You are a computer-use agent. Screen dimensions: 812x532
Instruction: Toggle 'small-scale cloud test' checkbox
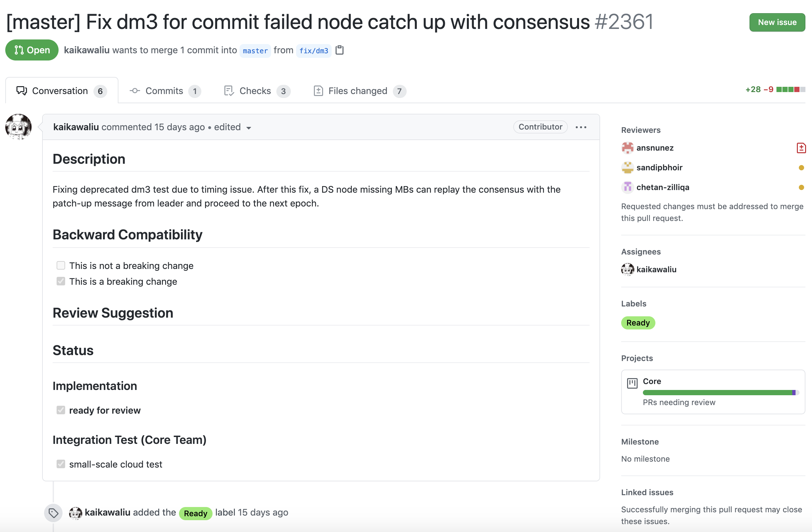click(x=61, y=464)
